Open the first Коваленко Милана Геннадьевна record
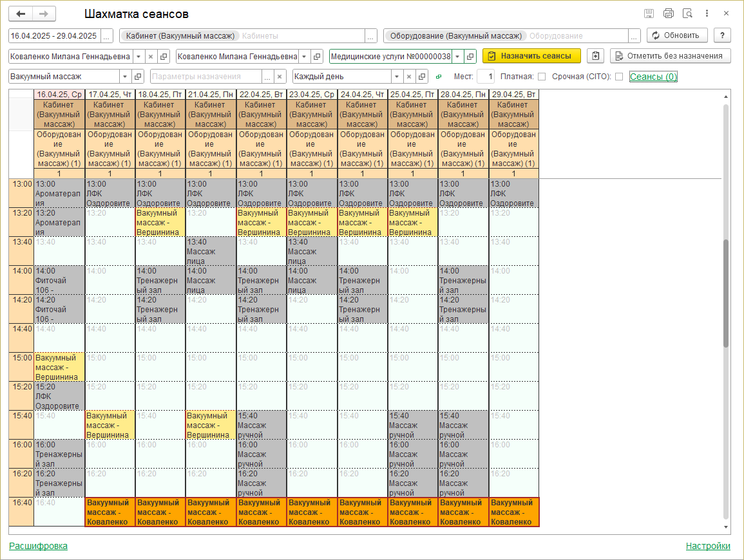The height and width of the screenshot is (560, 744). [x=163, y=57]
